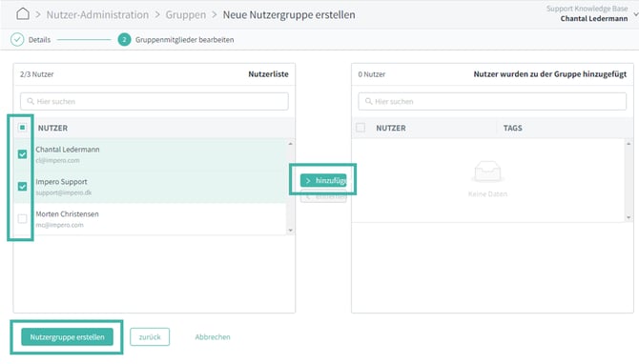Click search magnifier icon in added users panel
The image size is (639, 364).
368,101
